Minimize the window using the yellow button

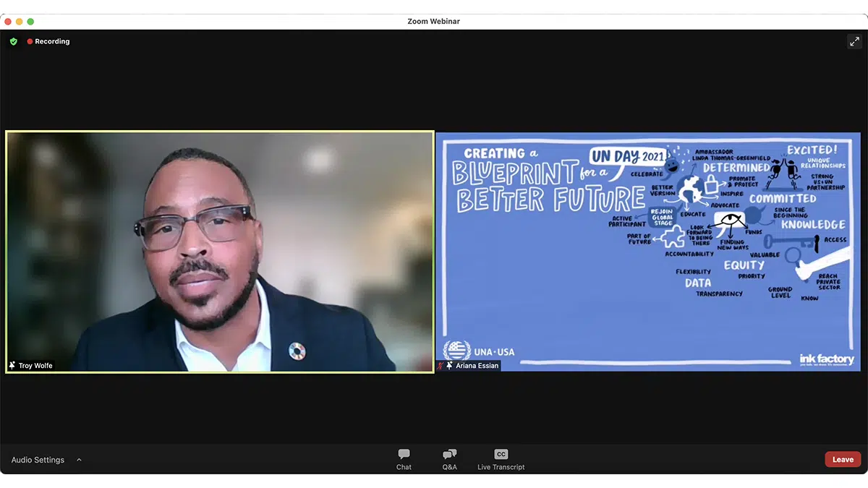click(20, 22)
